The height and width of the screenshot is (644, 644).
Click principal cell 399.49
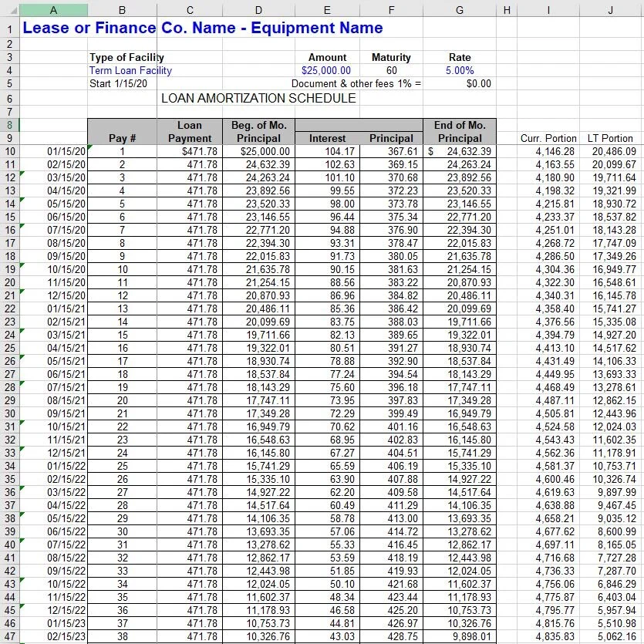tap(391, 413)
